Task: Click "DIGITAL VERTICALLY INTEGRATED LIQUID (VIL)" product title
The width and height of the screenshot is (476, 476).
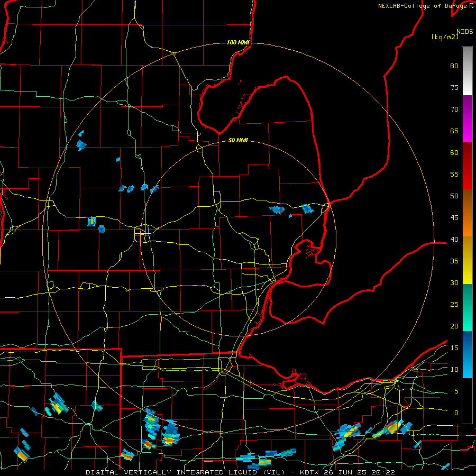Action: pos(186,472)
